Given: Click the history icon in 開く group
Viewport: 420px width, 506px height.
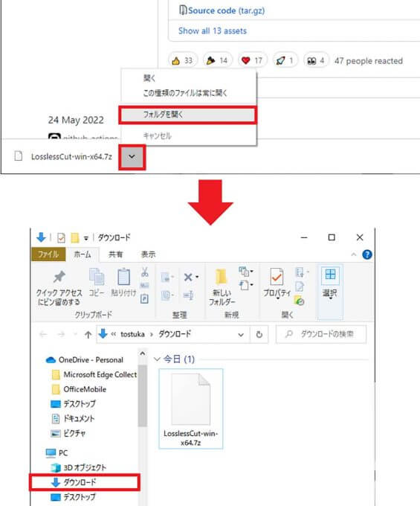Looking at the screenshot, I should (x=300, y=300).
